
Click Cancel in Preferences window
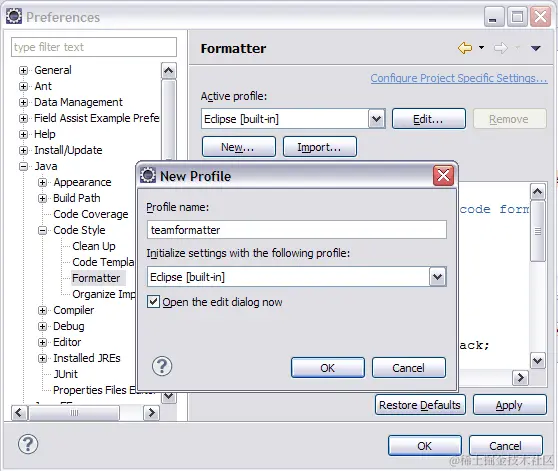(x=505, y=446)
